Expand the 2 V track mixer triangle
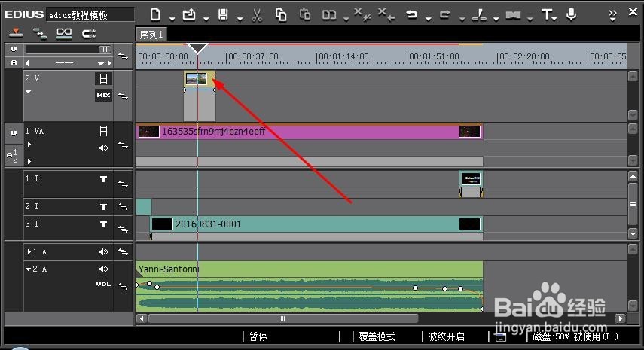Viewport: 644px width, 350px height. [29, 92]
